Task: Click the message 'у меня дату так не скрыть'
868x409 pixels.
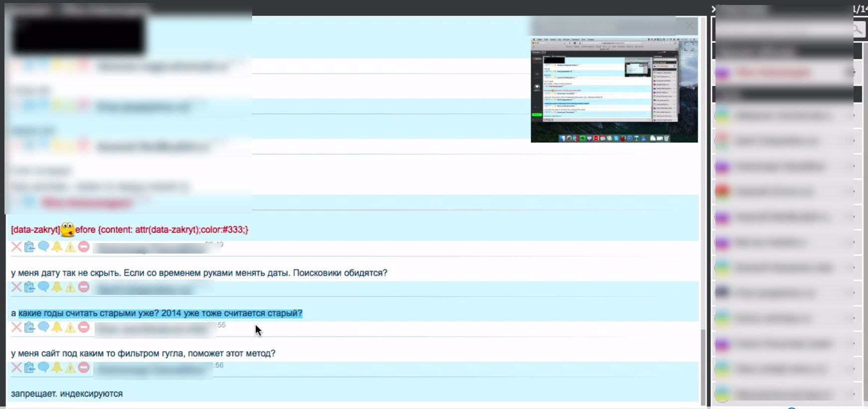Action: click(x=199, y=273)
